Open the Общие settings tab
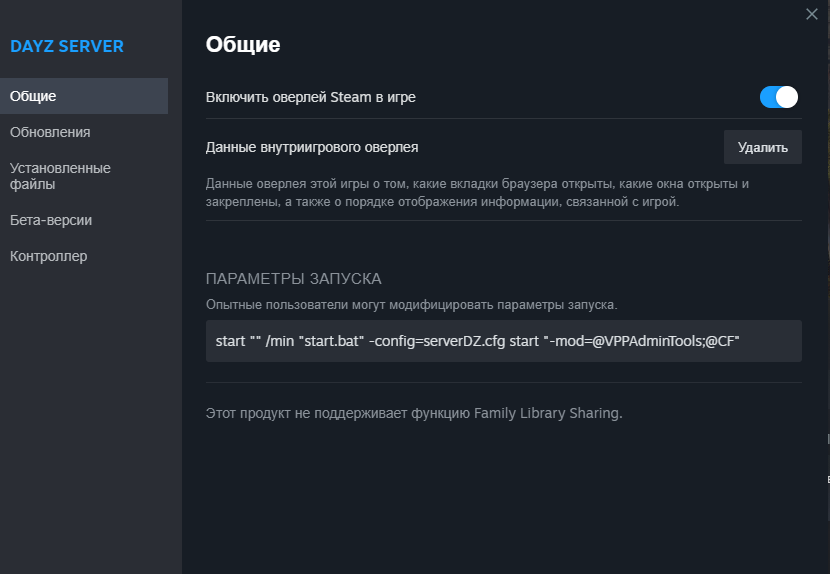Screen dimensions: 830x574 (84, 96)
